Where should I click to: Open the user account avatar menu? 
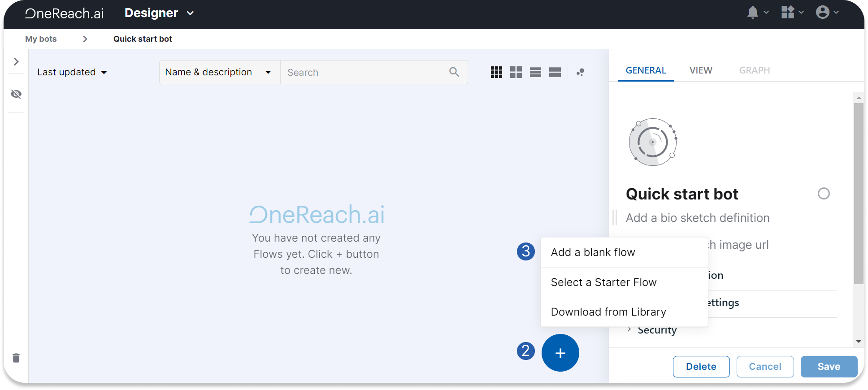(x=823, y=13)
